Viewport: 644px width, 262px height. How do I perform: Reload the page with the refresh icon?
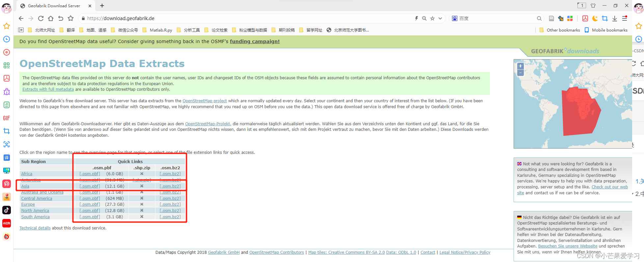pyautogui.click(x=41, y=18)
